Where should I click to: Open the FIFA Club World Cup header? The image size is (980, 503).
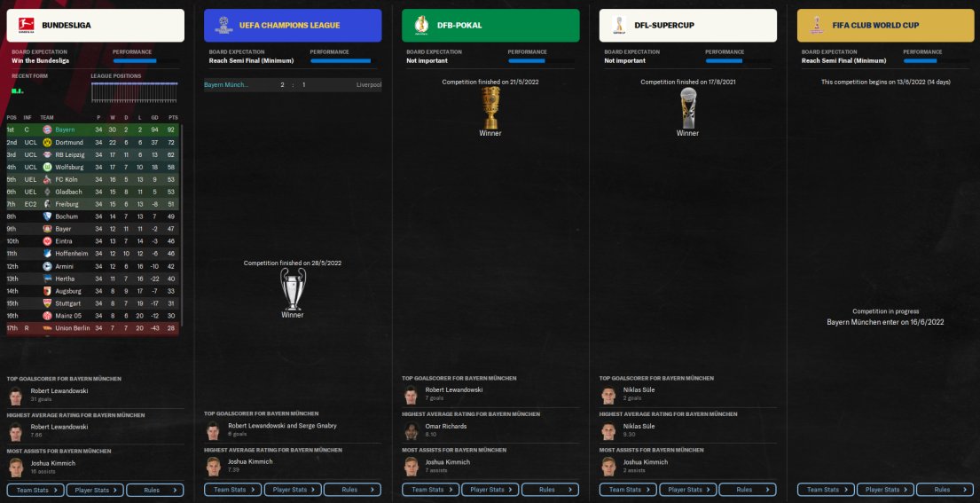pyautogui.click(x=886, y=26)
